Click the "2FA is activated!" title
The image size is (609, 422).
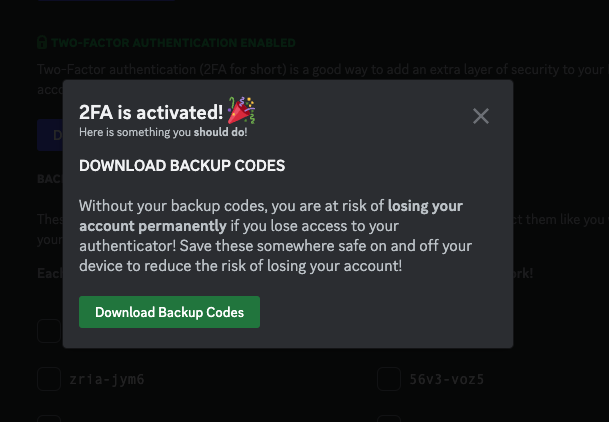click(151, 113)
